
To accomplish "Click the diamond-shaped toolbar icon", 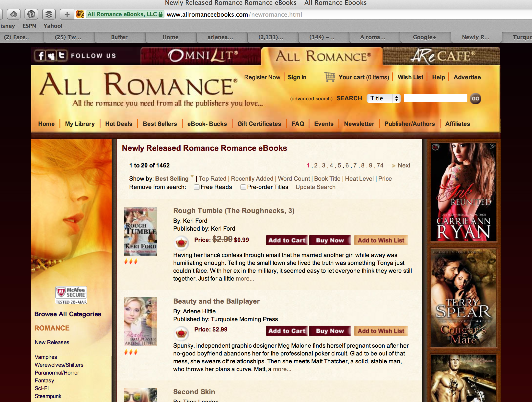I will click(x=14, y=14).
